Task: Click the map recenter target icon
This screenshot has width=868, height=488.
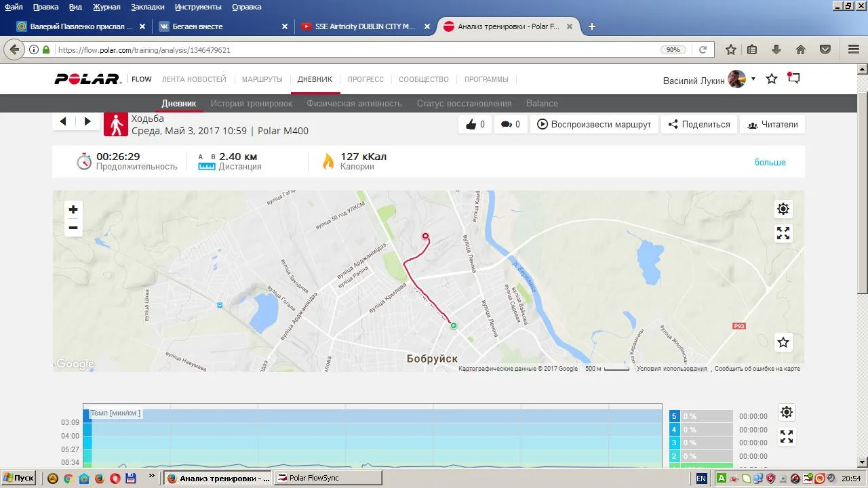Action: click(783, 209)
